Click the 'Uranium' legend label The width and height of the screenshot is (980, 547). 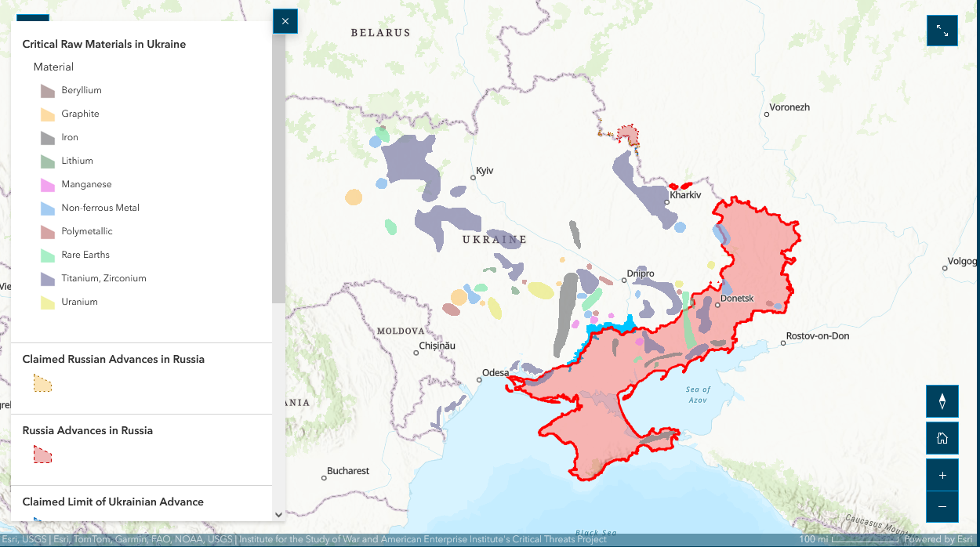[79, 302]
